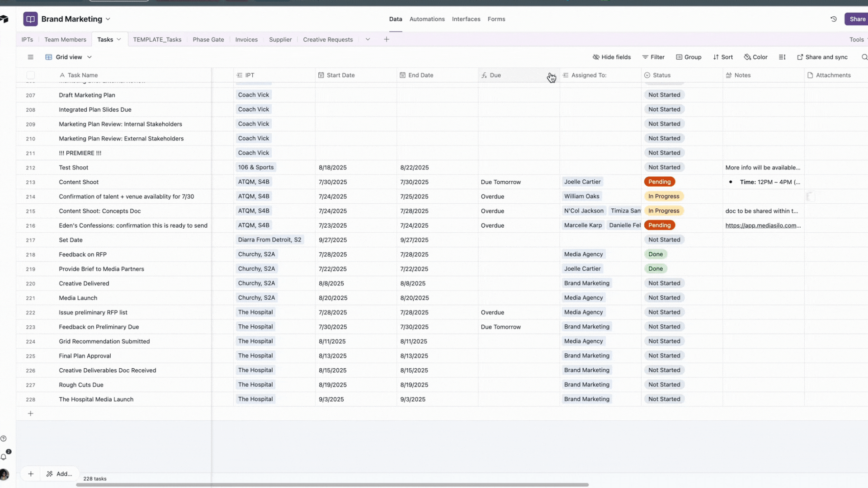
Task: Open the hidden views overflow chevron
Action: pos(368,39)
